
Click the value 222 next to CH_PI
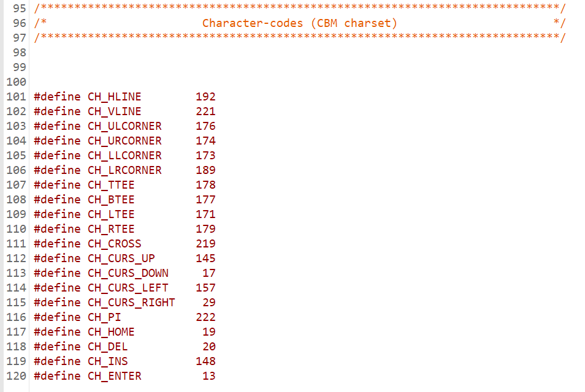coord(206,317)
